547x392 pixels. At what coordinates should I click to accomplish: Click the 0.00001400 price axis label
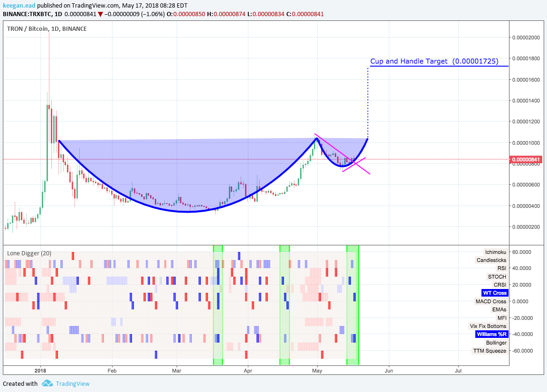click(x=526, y=101)
